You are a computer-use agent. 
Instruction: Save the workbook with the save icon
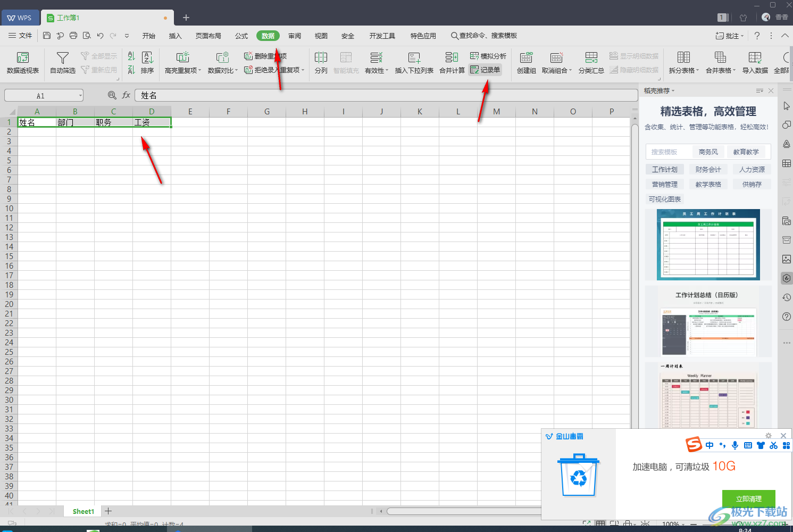[47, 36]
